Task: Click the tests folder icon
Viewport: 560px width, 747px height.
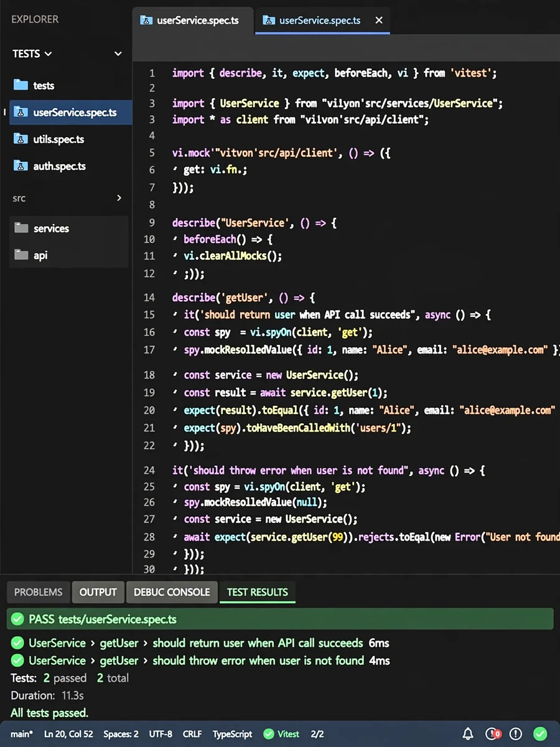Action: [21, 85]
